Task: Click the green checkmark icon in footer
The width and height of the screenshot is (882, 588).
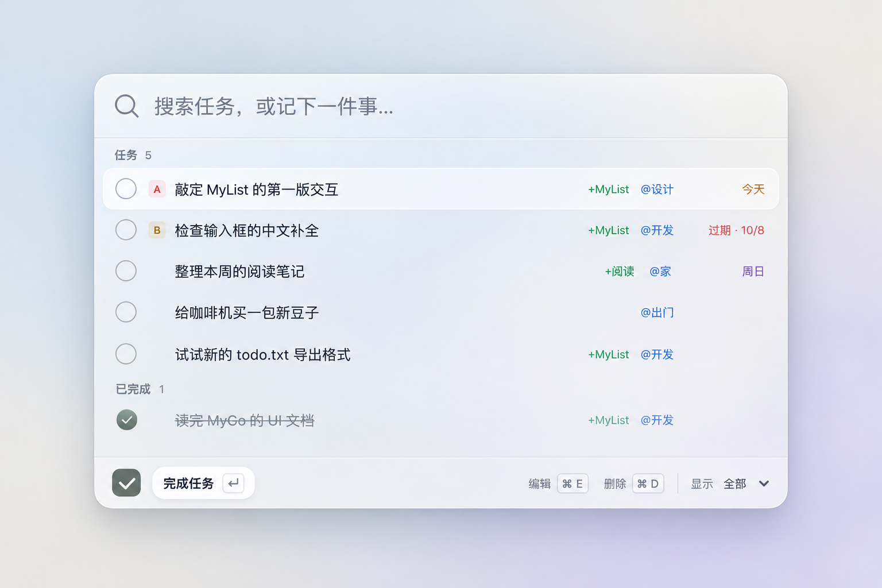Action: pos(126,483)
